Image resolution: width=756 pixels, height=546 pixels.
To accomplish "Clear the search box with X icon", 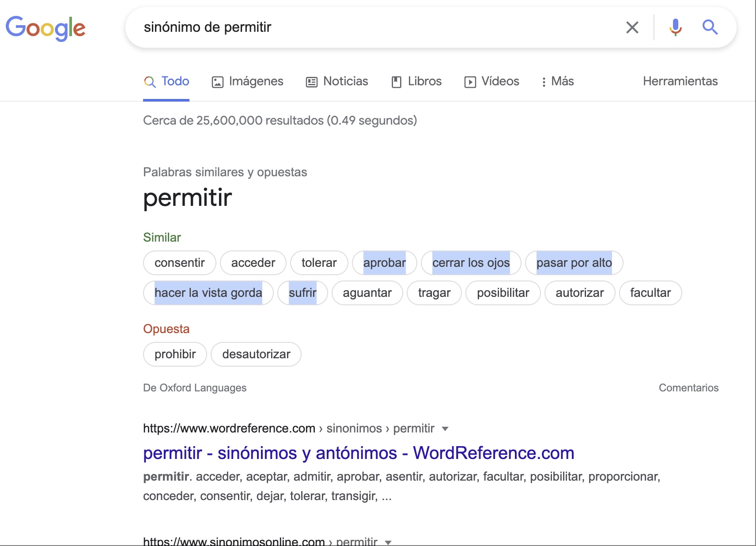I will tap(632, 27).
